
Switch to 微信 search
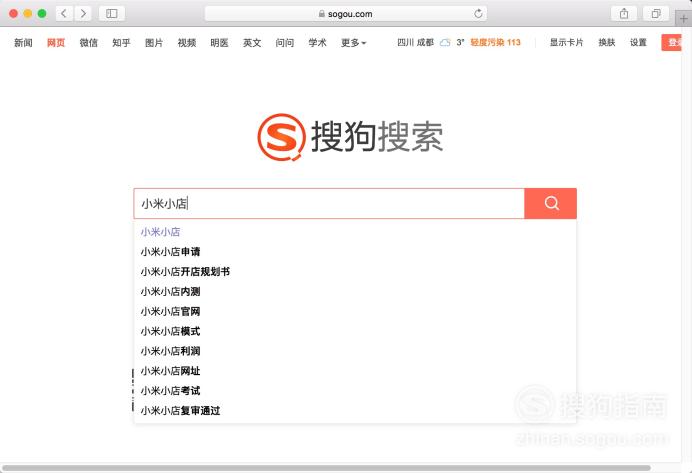[89, 42]
